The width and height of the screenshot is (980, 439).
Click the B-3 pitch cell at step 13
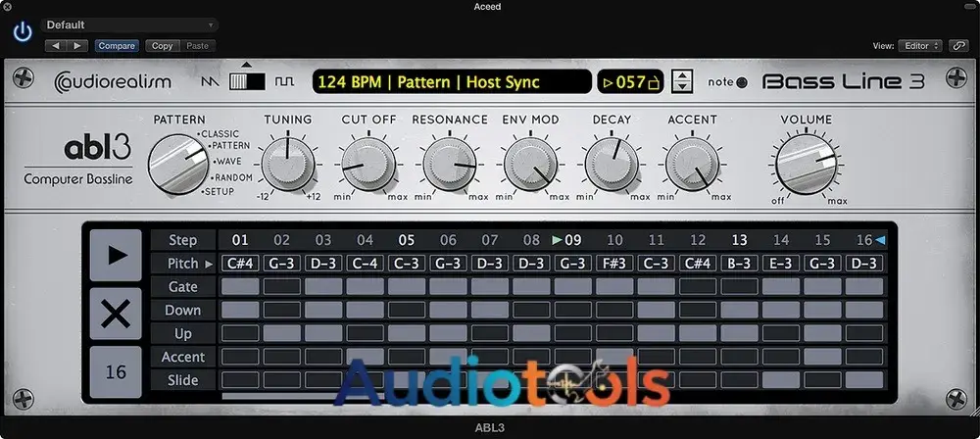click(x=739, y=264)
